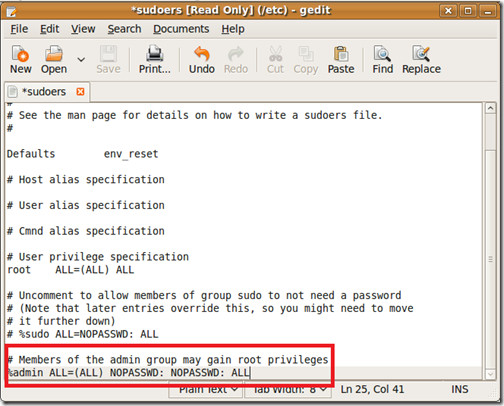This screenshot has height=406, width=504.
Task: Expand the Open recent files arrow
Action: point(81,60)
